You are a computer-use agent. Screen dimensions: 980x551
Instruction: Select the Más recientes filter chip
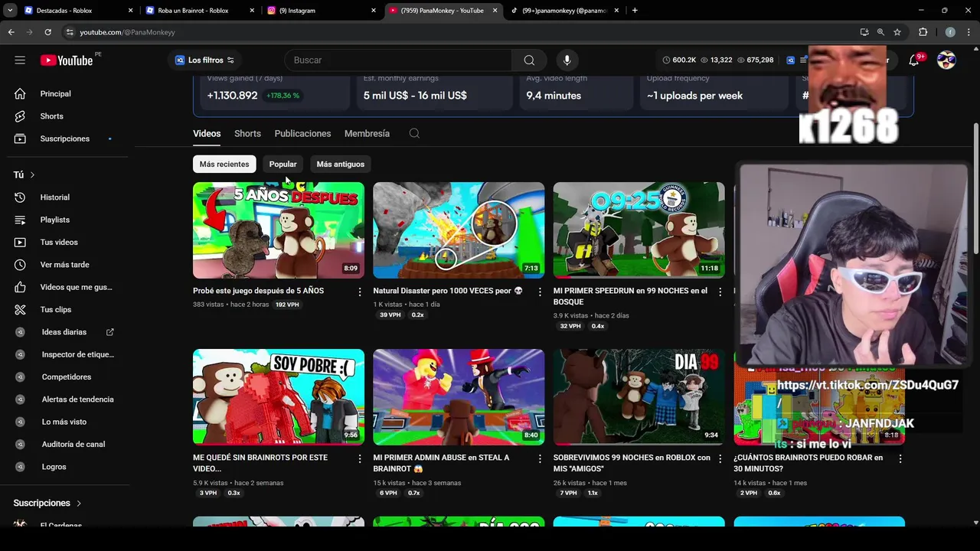tap(224, 164)
